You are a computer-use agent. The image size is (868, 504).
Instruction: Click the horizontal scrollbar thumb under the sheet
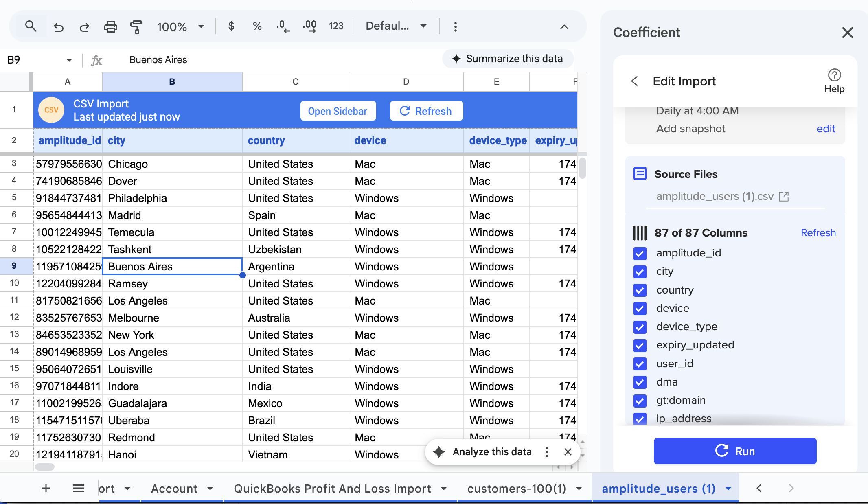coord(45,467)
